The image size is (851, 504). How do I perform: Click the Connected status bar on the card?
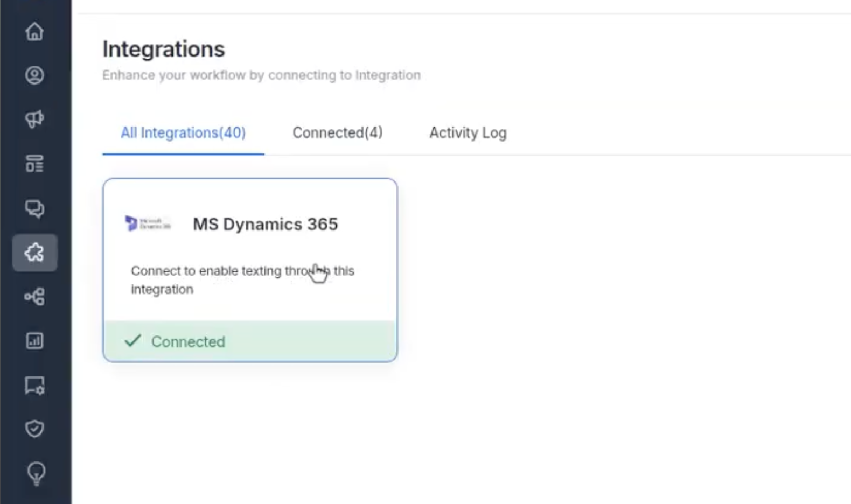tap(250, 341)
